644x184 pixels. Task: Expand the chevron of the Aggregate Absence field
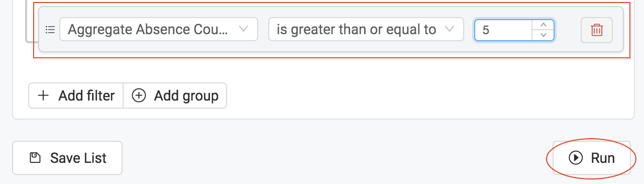coord(244,29)
